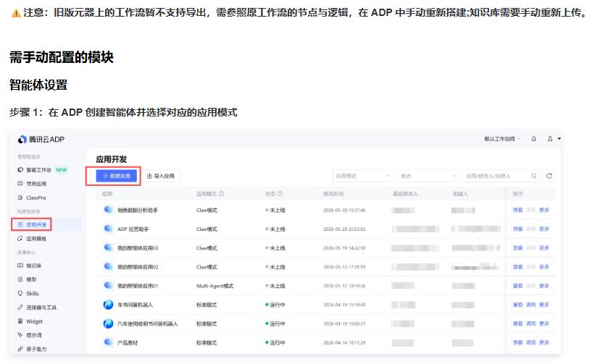Click 运行中 status of 车书问答机器人
The width and height of the screenshot is (600, 364).
pos(275,305)
